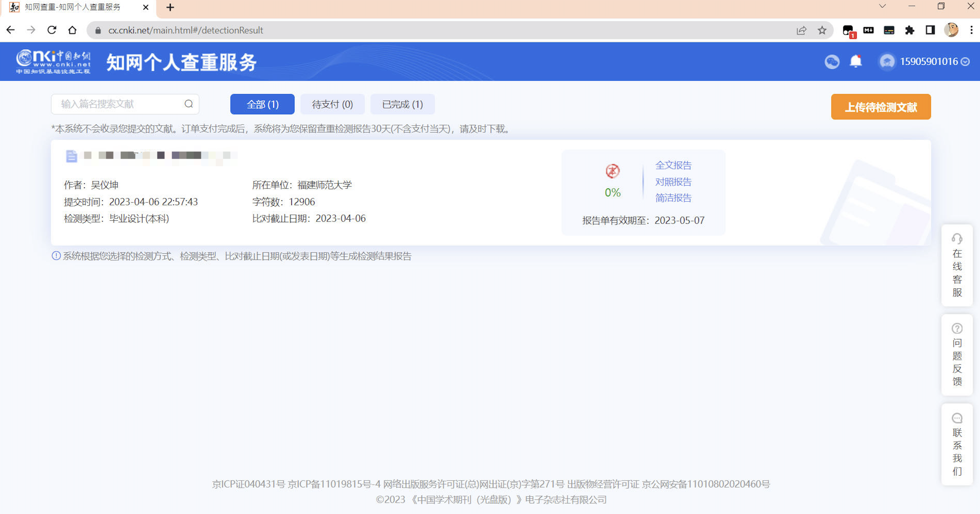The width and height of the screenshot is (980, 514).
Task: Click the document file icon
Action: click(x=72, y=156)
